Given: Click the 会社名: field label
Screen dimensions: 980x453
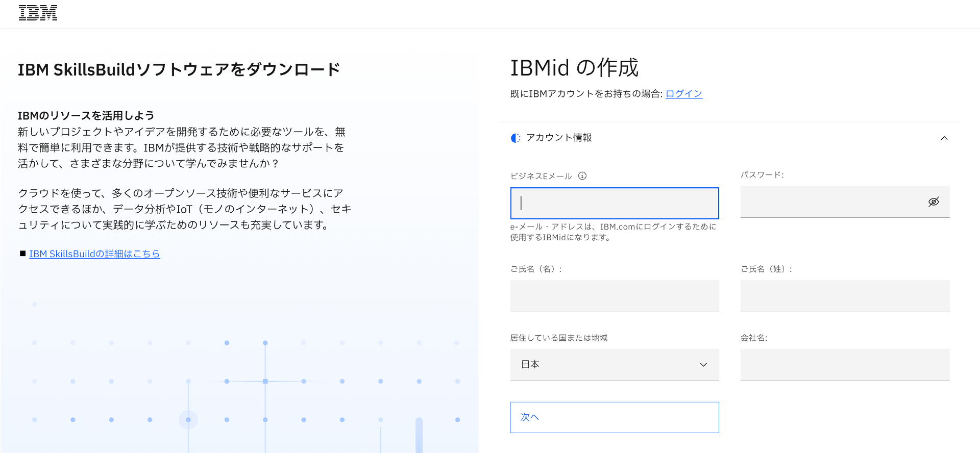Looking at the screenshot, I should coord(754,338).
